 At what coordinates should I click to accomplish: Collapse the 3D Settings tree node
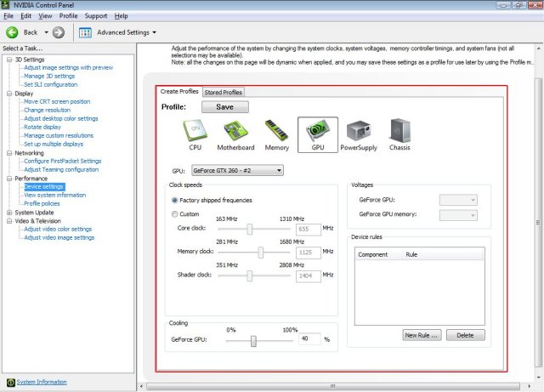click(x=9, y=60)
